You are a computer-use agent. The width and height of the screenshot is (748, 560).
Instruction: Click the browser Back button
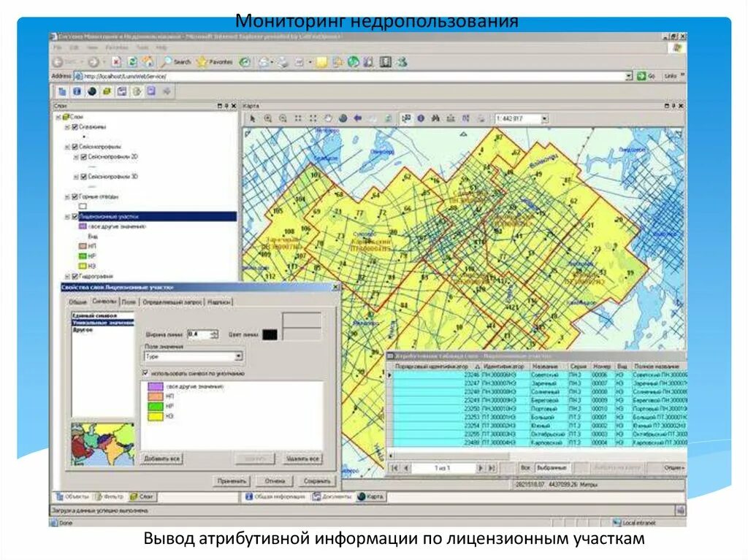point(64,62)
